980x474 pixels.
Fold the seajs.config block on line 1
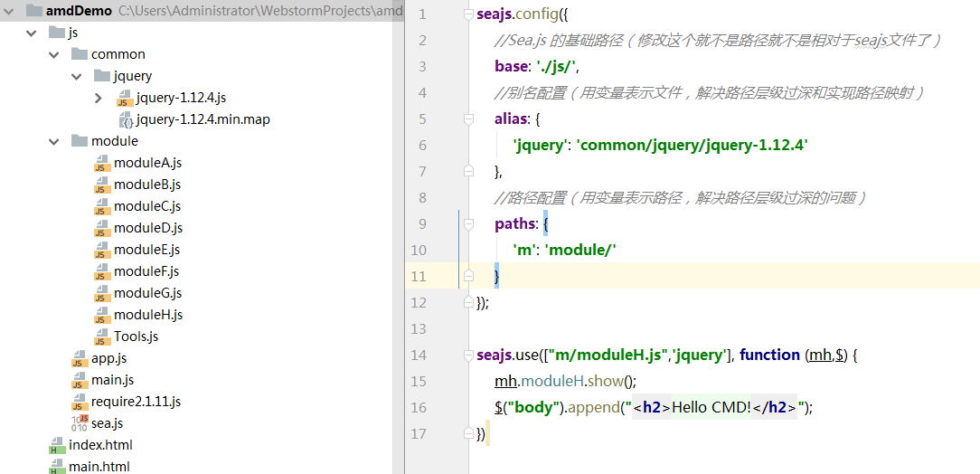click(468, 14)
